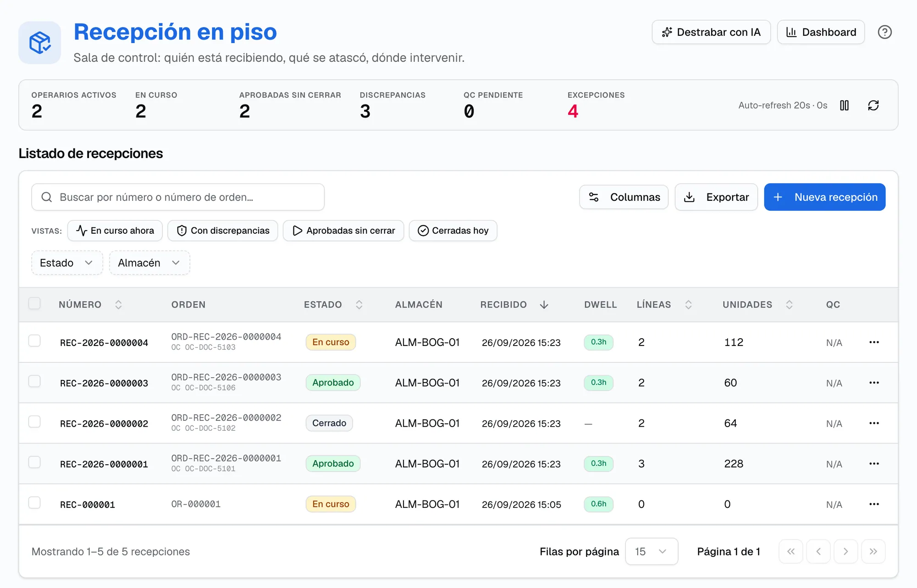The height and width of the screenshot is (588, 917).
Task: Select the checkbox for REC-2026-0000001
Action: (34, 462)
